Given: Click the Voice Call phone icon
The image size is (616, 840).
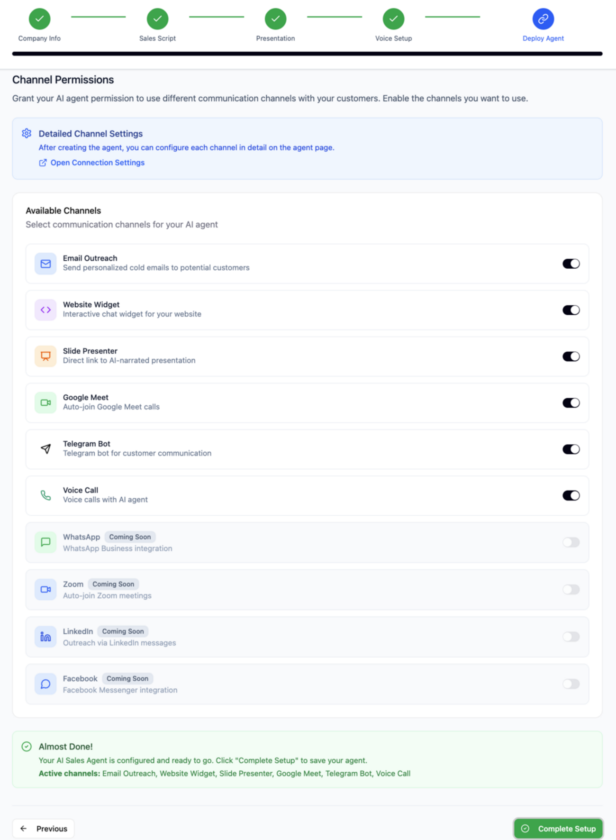Looking at the screenshot, I should 45,495.
